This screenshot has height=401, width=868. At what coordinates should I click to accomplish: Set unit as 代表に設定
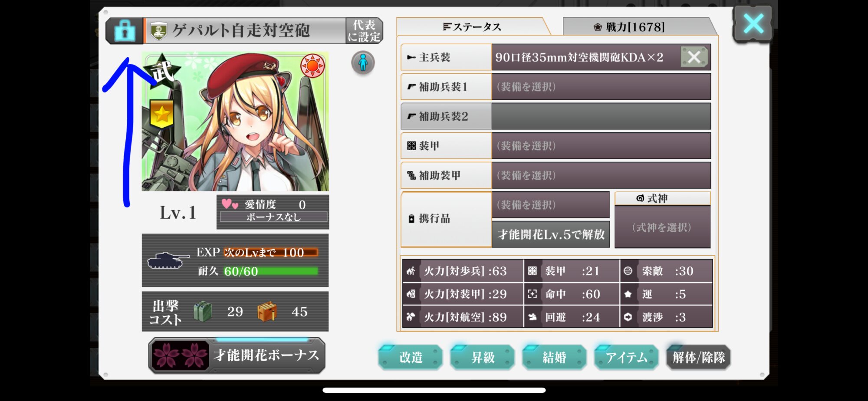coord(364,31)
